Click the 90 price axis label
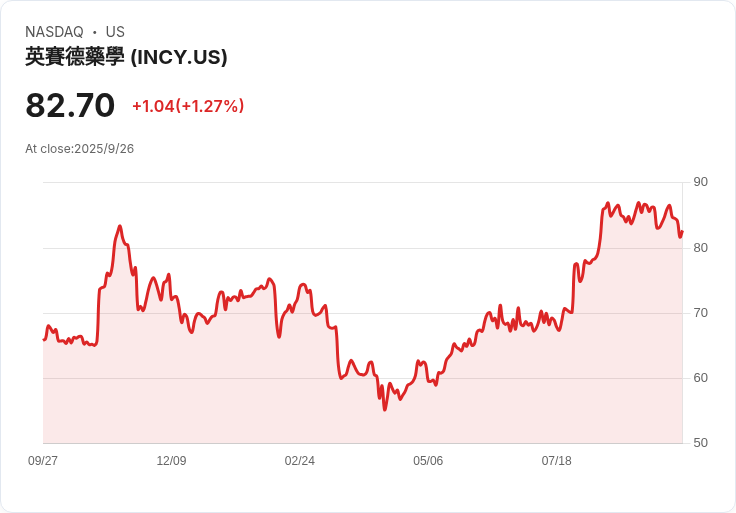Image resolution: width=736 pixels, height=513 pixels. point(700,182)
